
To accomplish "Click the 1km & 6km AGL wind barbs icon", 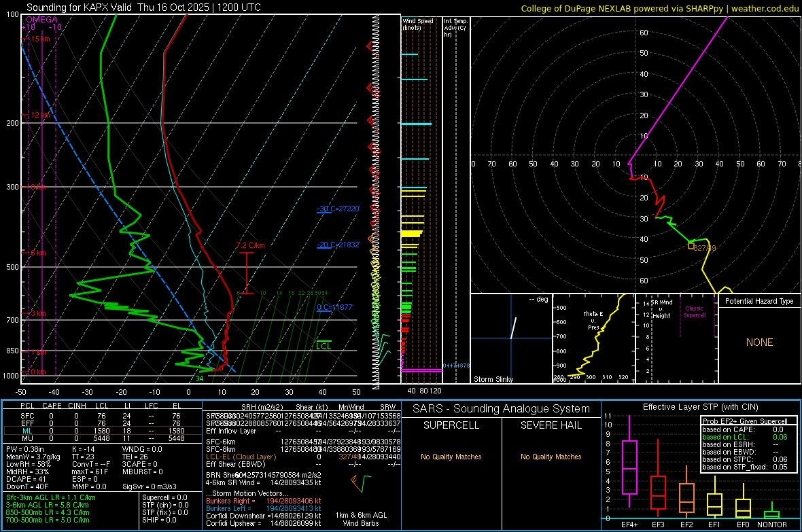I will pyautogui.click(x=361, y=483).
